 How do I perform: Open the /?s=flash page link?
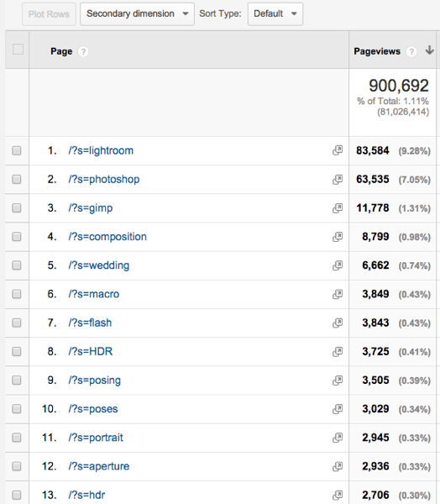90,323
